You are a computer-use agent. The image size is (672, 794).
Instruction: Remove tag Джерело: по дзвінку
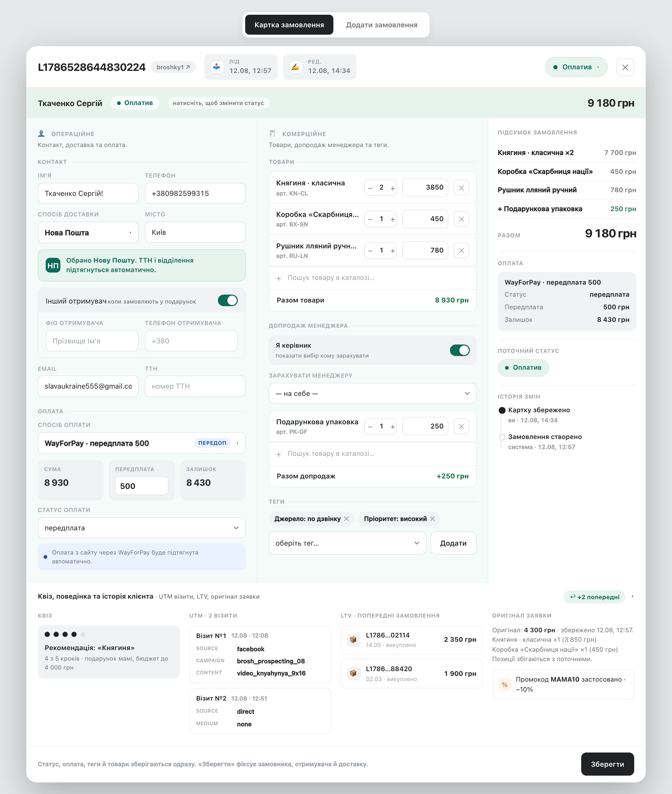click(x=346, y=519)
